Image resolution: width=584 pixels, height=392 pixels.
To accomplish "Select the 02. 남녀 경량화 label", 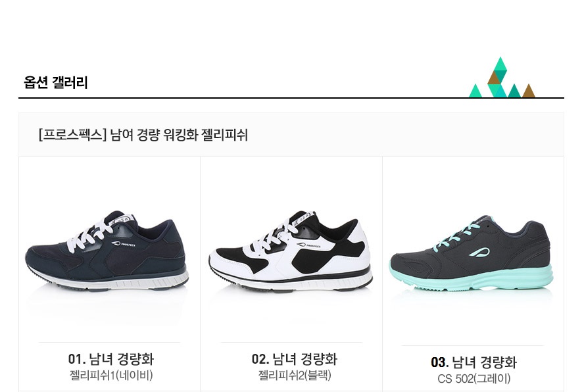I will [x=294, y=359].
